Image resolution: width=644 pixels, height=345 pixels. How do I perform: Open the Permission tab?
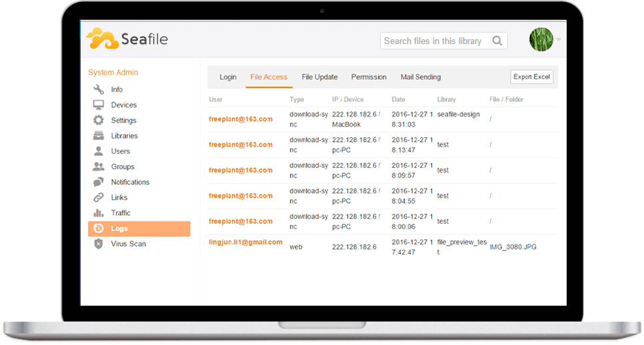click(369, 77)
